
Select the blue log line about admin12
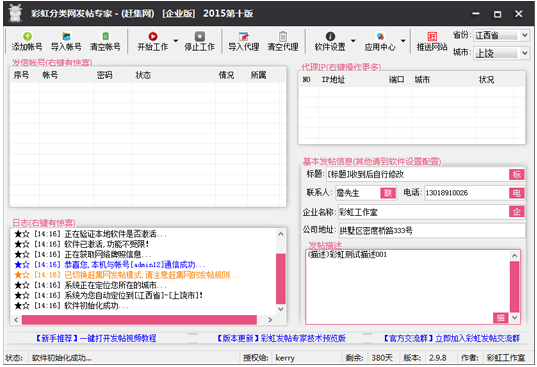click(110, 265)
